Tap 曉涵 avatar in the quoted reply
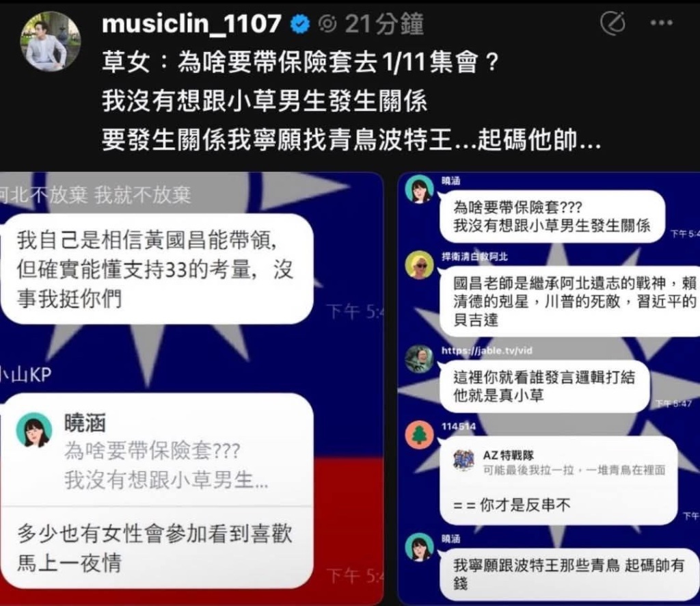The image size is (700, 606). coord(34,430)
